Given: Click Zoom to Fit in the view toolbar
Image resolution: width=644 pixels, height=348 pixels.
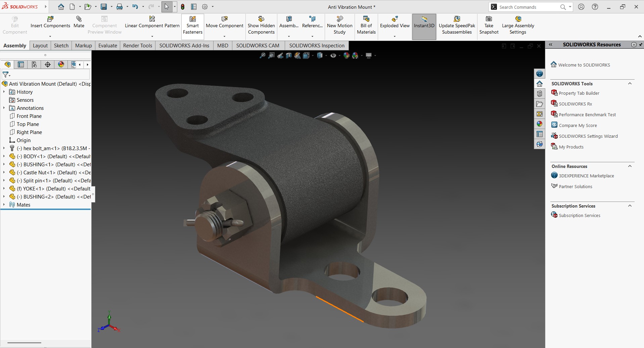Looking at the screenshot, I should click(x=263, y=55).
